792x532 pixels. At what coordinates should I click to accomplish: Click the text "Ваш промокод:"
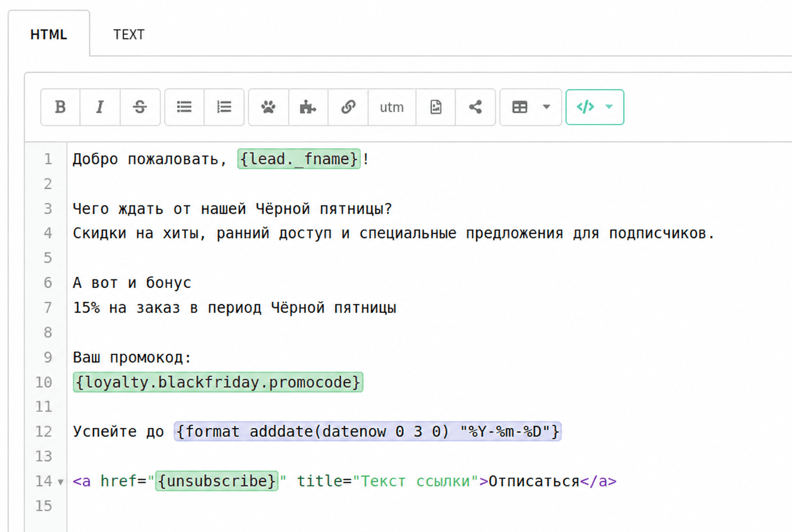point(132,357)
